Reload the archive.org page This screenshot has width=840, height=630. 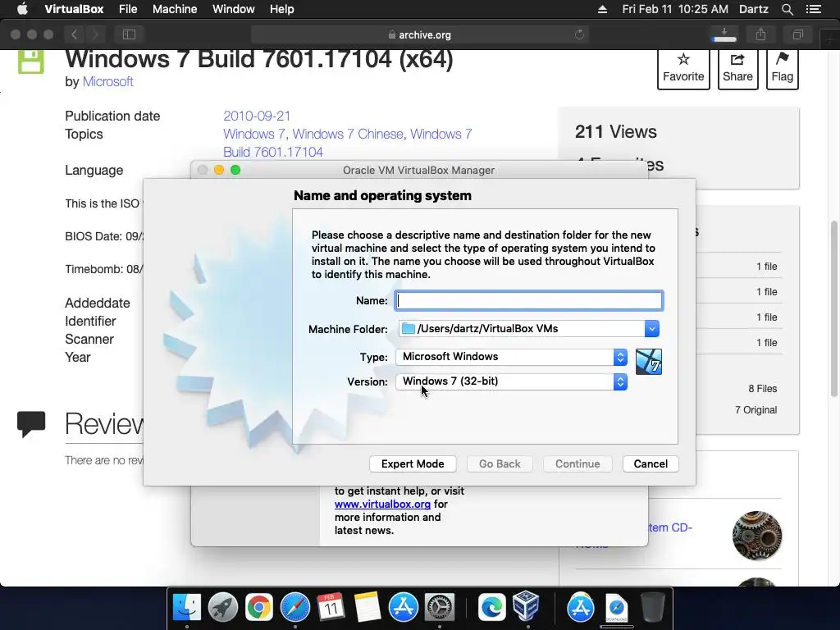(x=579, y=34)
